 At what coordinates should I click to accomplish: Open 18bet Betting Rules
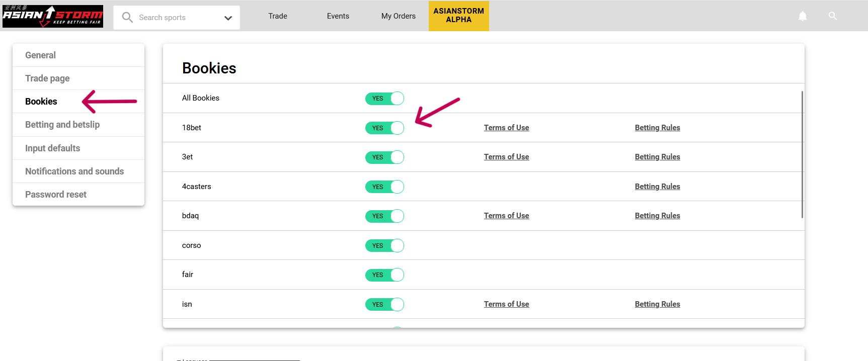point(657,128)
